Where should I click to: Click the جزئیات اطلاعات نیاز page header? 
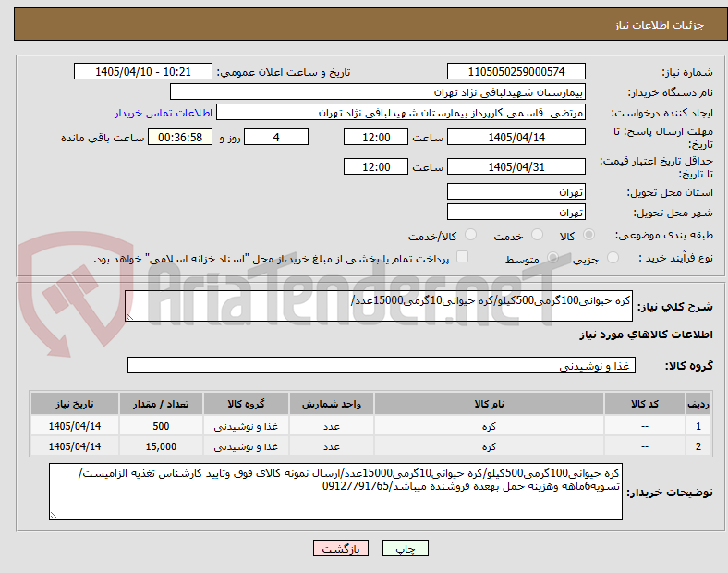click(660, 25)
